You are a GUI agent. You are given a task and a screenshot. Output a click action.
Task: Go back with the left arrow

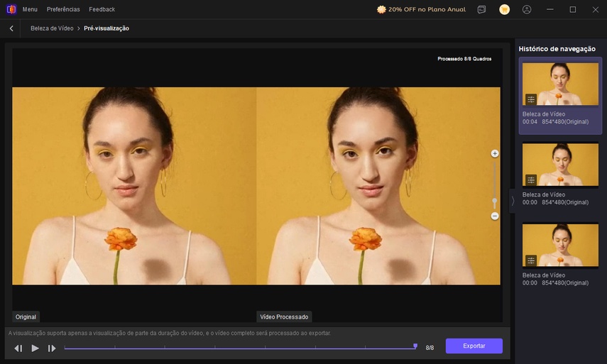click(11, 28)
